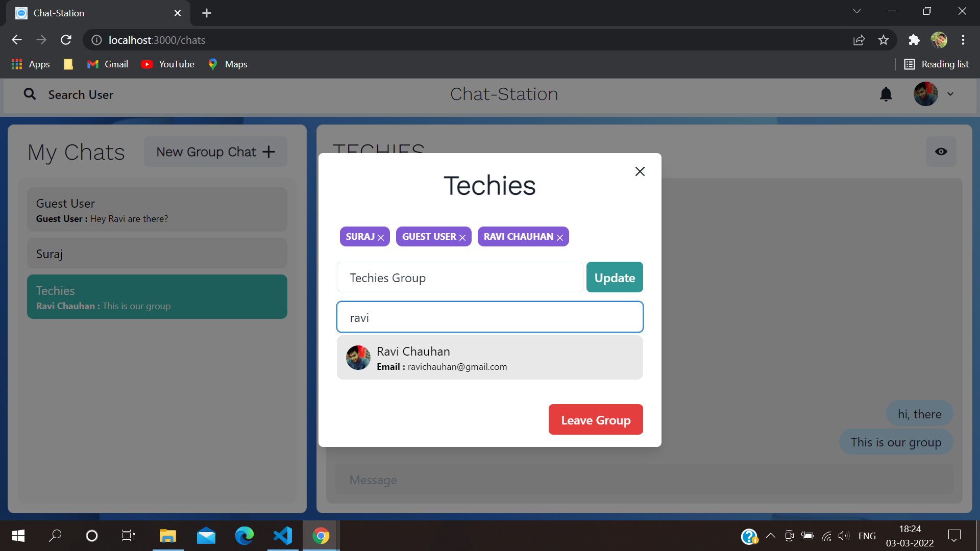
Task: Open the tab search dropdown in Chrome
Action: point(857,11)
